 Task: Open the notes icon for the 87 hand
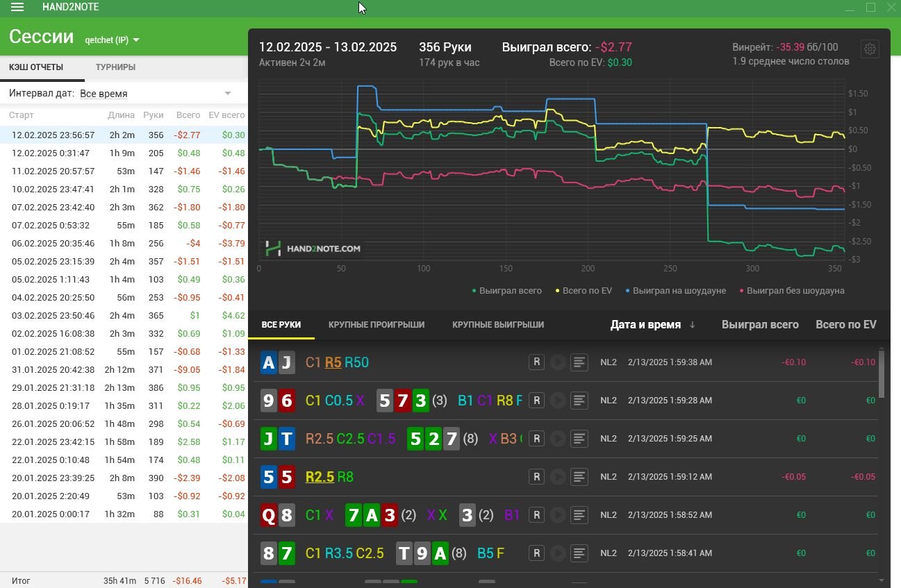click(579, 553)
